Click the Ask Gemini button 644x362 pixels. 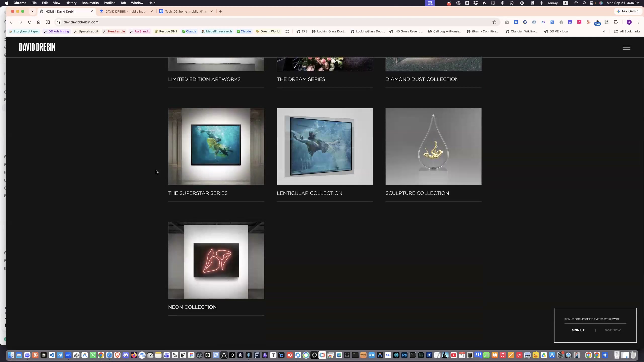(628, 11)
